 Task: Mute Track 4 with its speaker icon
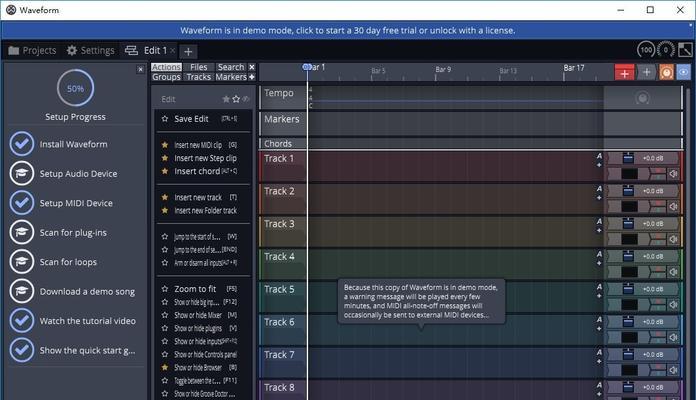(x=673, y=272)
